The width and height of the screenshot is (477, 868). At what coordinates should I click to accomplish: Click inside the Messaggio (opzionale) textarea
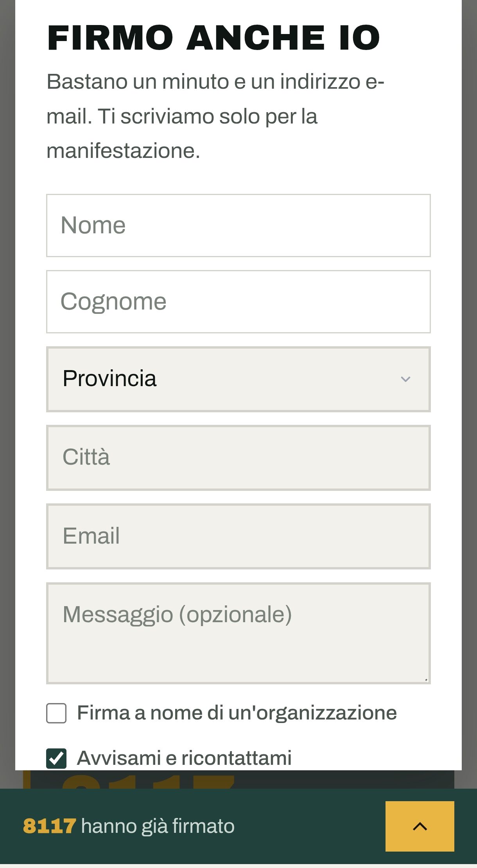tap(238, 633)
